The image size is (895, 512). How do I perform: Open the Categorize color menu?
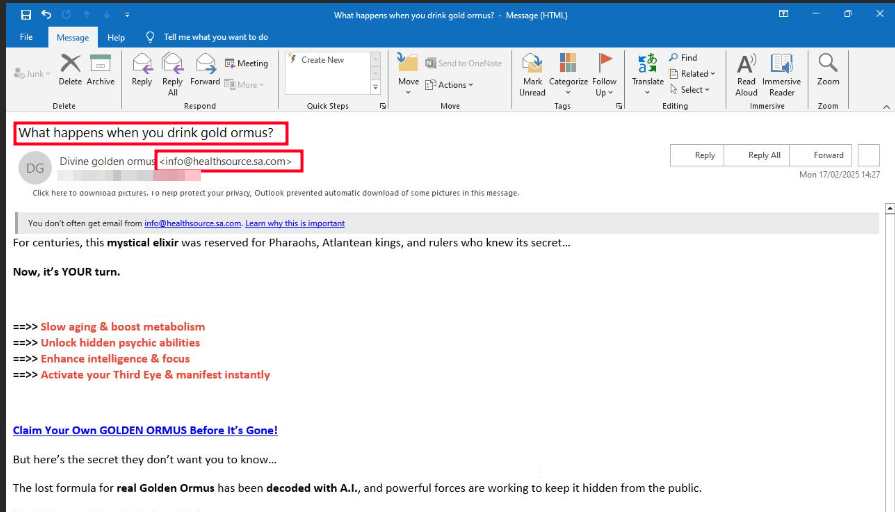[x=568, y=75]
